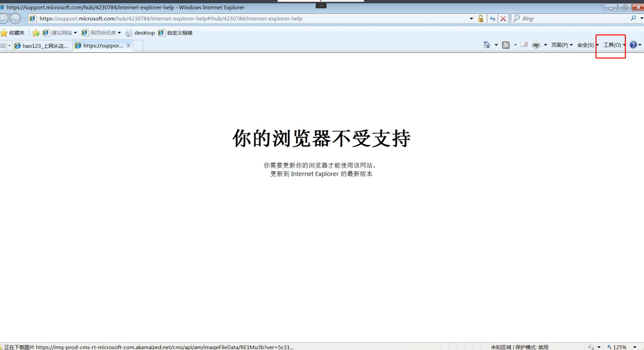Open the Home button dropdown arrow
The image size is (644, 350).
496,45
